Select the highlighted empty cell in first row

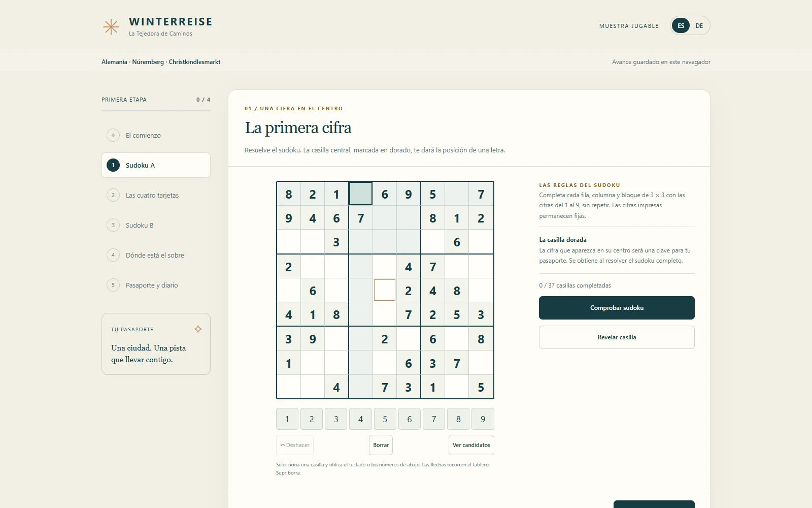(361, 194)
